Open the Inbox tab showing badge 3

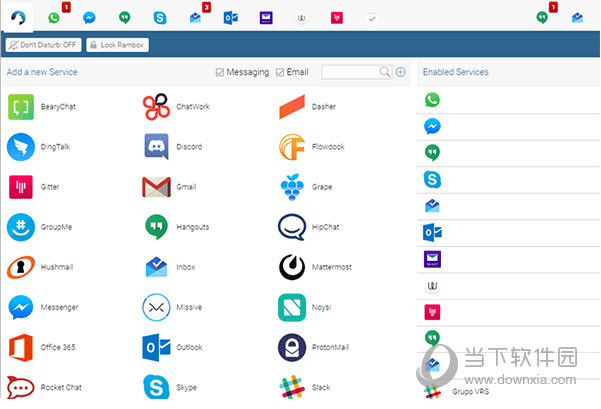pos(195,18)
